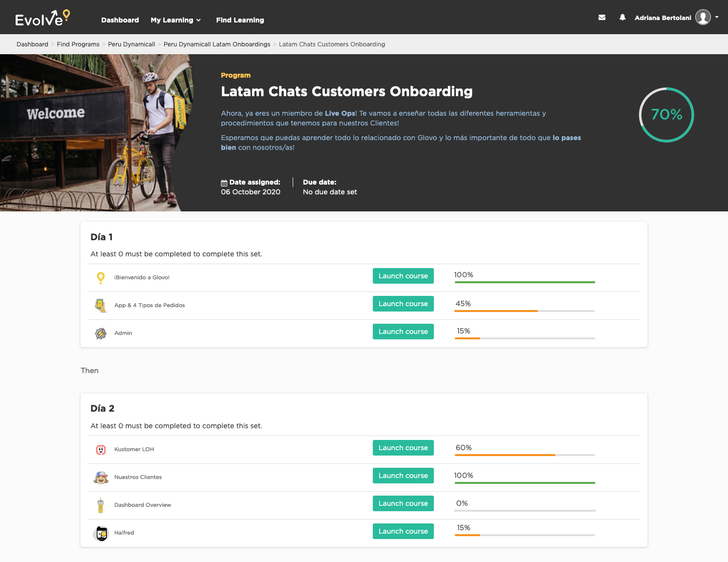The image size is (728, 562).
Task: Click the Halfred course title
Action: click(x=124, y=533)
